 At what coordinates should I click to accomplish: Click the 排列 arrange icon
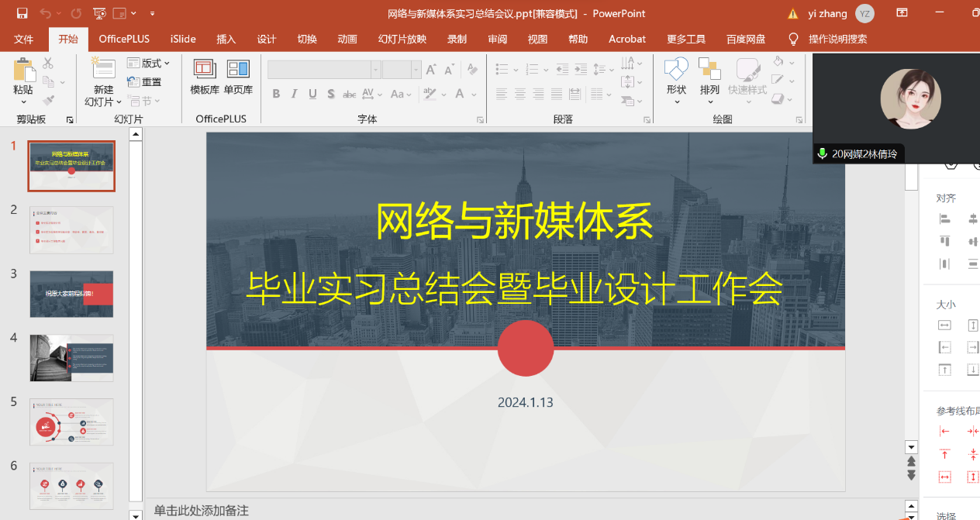tap(709, 70)
